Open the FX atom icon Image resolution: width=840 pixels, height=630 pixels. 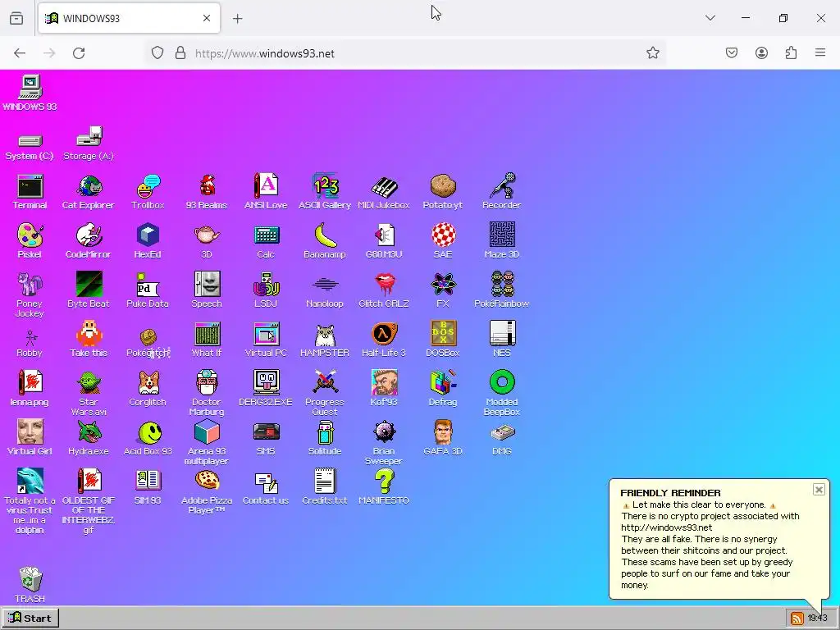pos(443,285)
